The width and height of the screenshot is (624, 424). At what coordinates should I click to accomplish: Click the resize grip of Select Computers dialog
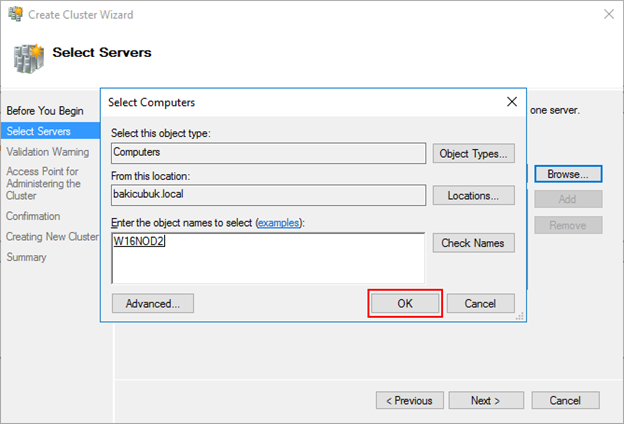pos(520,316)
